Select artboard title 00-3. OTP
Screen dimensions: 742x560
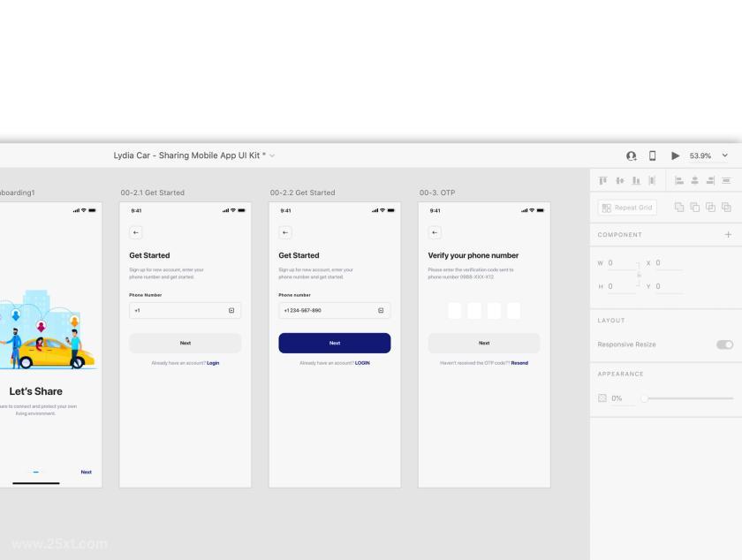[x=437, y=193]
